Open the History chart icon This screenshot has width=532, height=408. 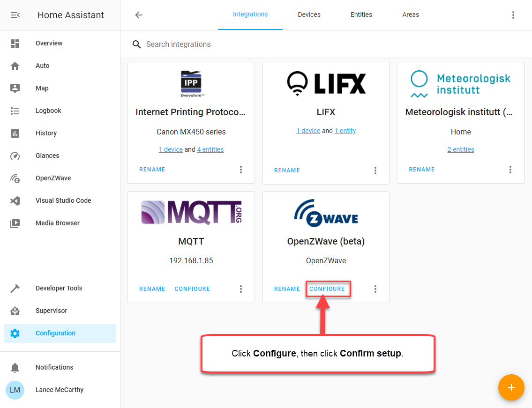tap(15, 134)
